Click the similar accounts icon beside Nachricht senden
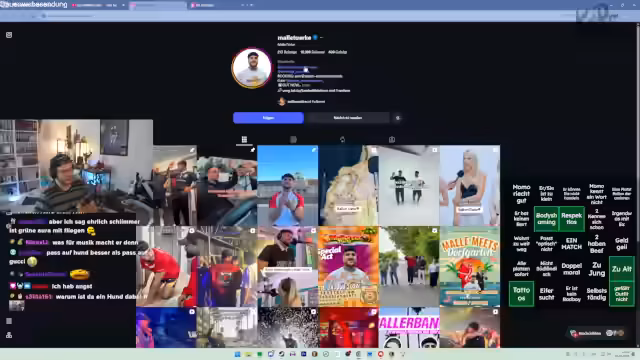640x360 pixels. (x=398, y=118)
